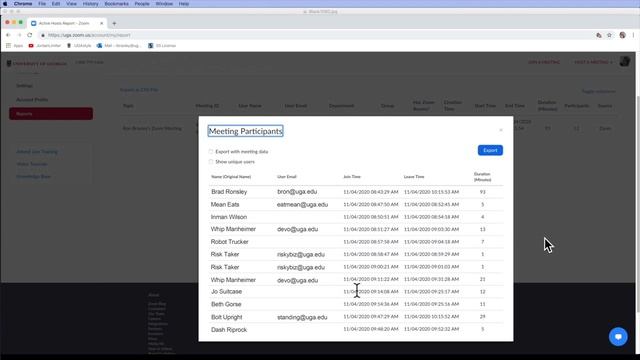Enable 'Export with meeting data' checkbox

[x=211, y=151]
